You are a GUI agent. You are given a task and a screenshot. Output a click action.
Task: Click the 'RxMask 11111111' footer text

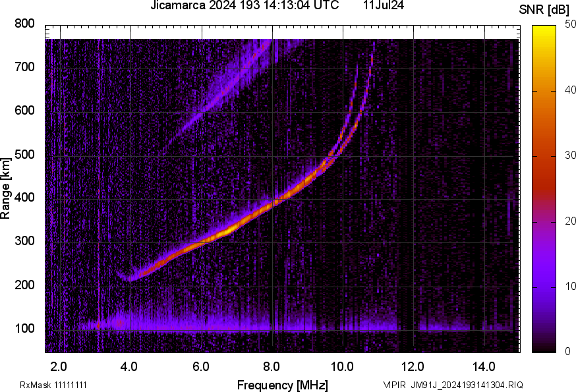53,385
